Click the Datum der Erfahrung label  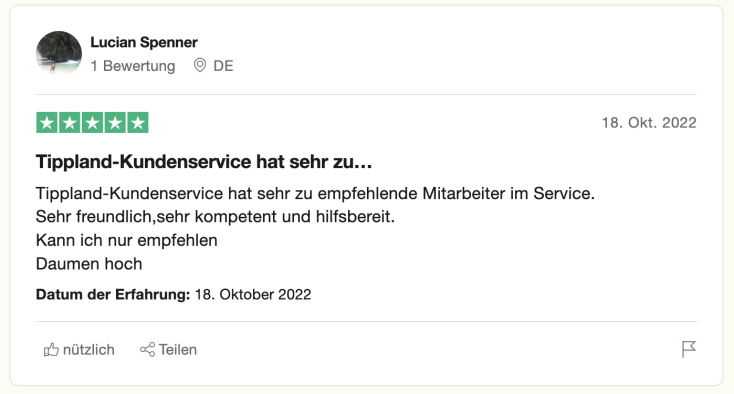[x=113, y=294]
